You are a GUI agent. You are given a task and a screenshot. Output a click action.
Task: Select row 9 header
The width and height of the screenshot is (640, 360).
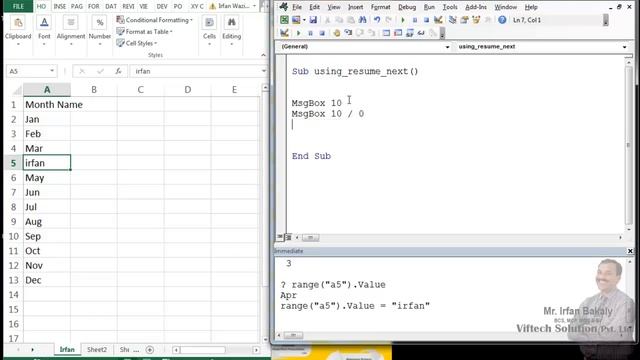coord(13,222)
